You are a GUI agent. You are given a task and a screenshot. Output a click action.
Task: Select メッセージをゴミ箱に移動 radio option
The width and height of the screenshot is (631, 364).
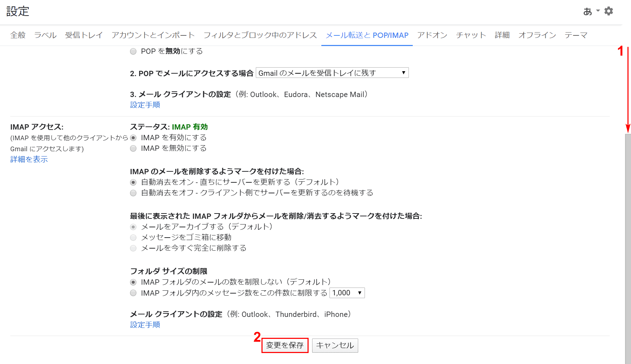pos(133,238)
